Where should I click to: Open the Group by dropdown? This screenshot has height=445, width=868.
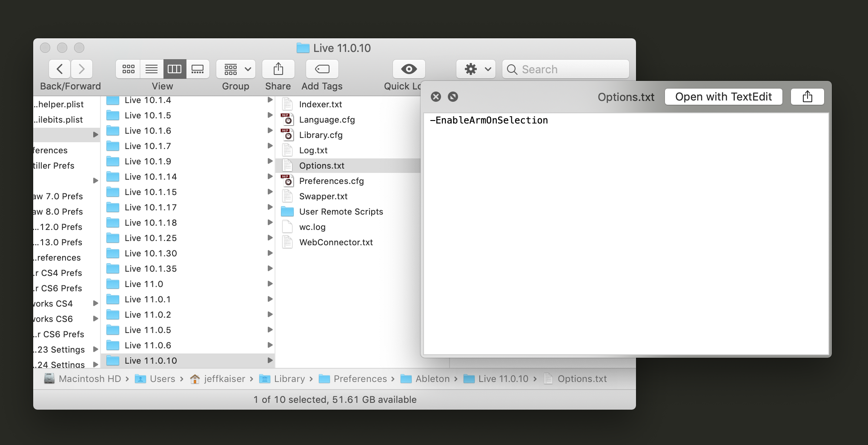click(x=236, y=69)
